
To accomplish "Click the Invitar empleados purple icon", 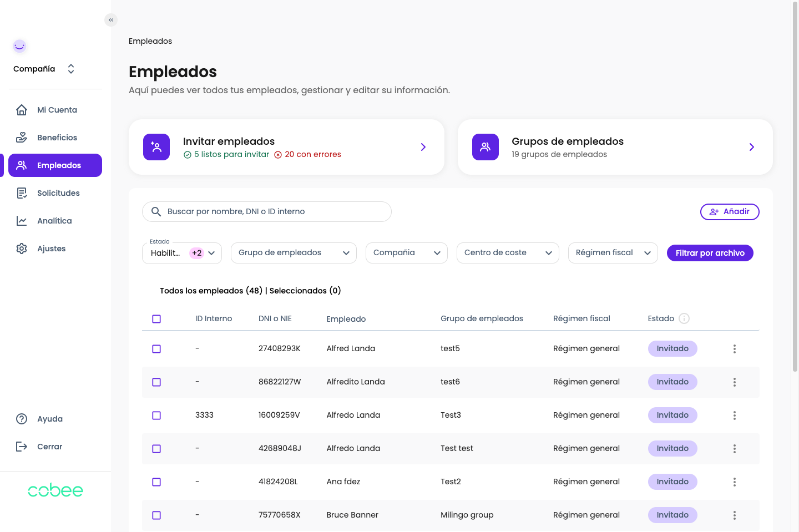I will point(156,147).
